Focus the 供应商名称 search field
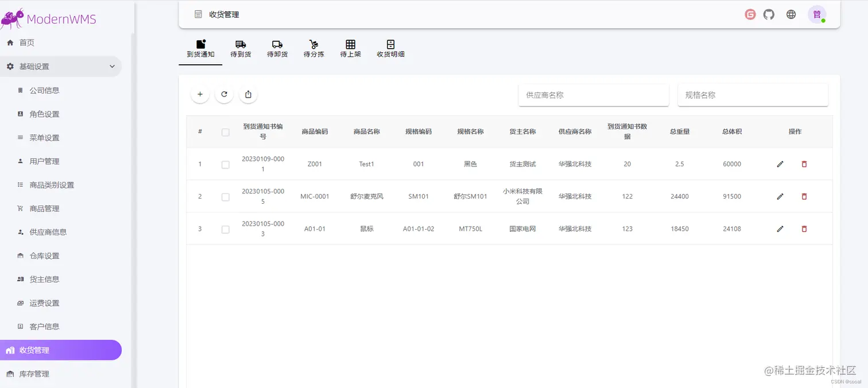The height and width of the screenshot is (388, 868). tap(594, 95)
